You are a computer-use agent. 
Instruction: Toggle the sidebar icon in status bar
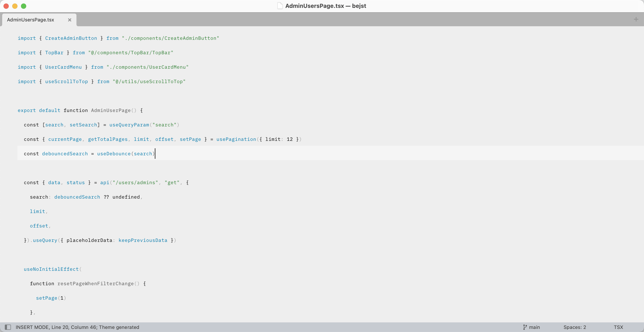(x=8, y=327)
